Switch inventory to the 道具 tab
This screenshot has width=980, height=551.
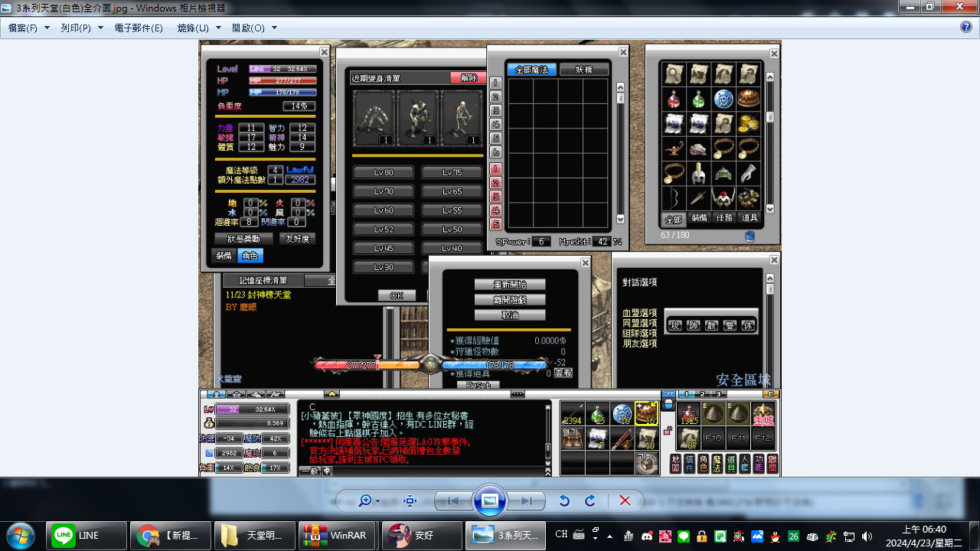(750, 218)
